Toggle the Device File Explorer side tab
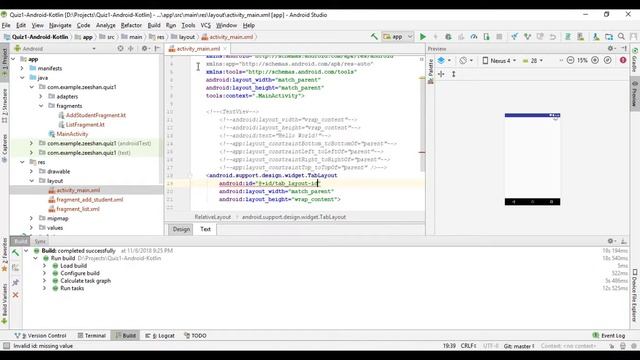 pyautogui.click(x=635, y=295)
